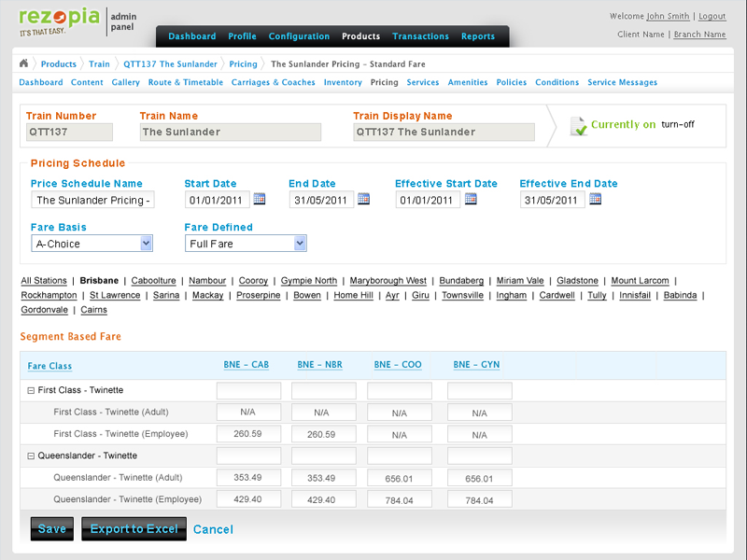The width and height of the screenshot is (747, 560).
Task: Select the Brisbane station link
Action: [x=99, y=280]
